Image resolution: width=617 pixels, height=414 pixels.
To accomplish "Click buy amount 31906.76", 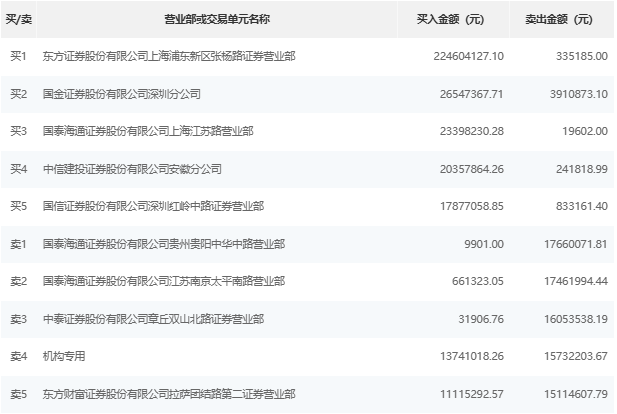I will [481, 319].
